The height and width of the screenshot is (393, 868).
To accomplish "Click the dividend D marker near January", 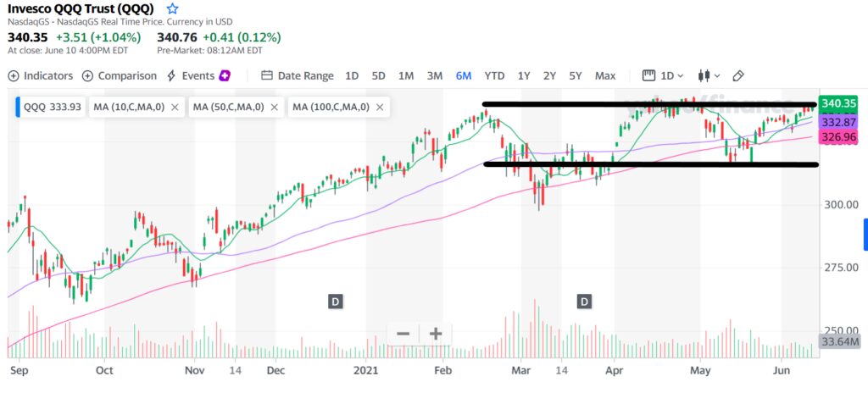I will (x=335, y=302).
